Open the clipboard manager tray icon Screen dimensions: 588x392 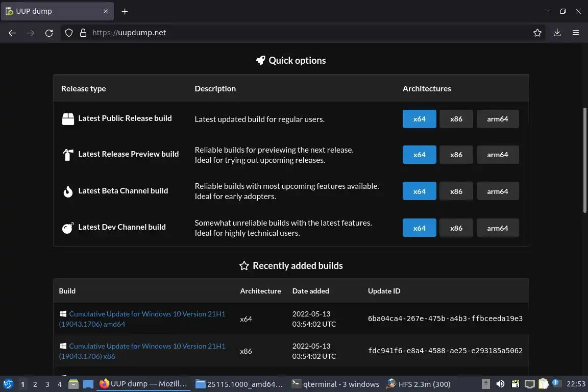(x=544, y=384)
